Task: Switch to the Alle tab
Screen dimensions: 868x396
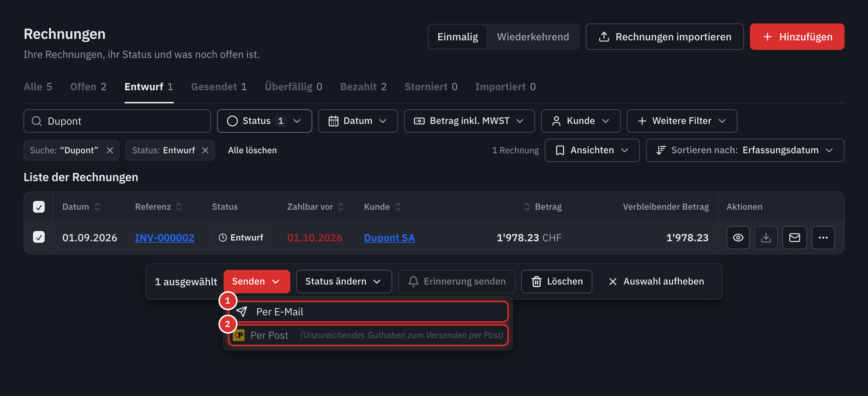Action: (38, 87)
